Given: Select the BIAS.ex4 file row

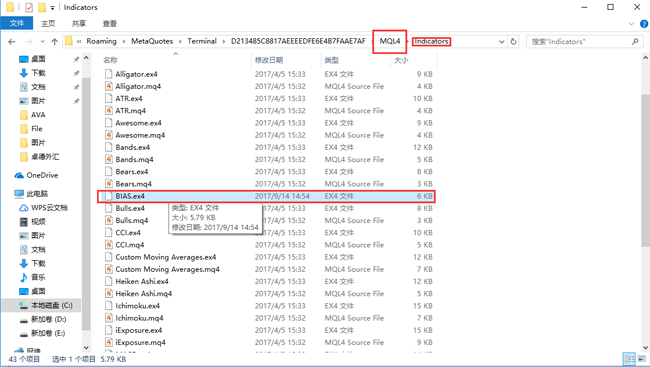Looking at the screenshot, I should pos(266,196).
